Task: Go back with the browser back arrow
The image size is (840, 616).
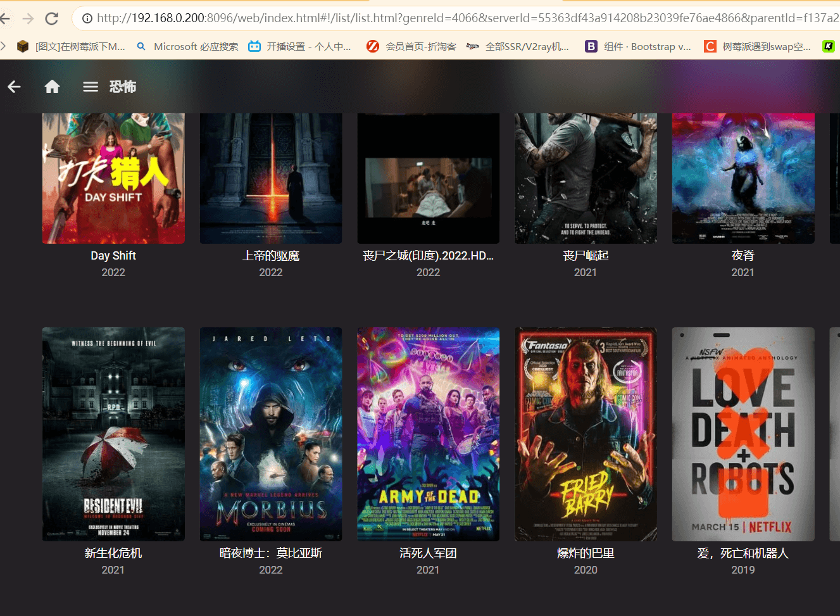Action: [x=4, y=18]
